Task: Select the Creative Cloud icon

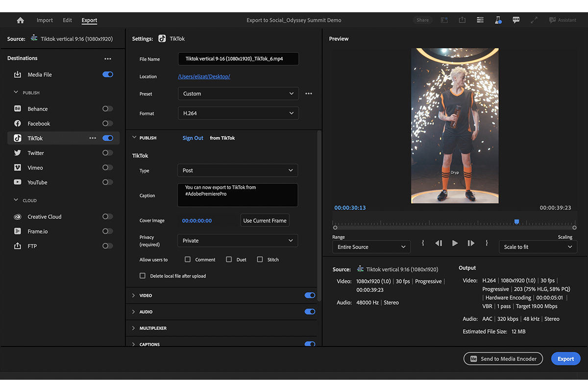Action: [x=18, y=217]
